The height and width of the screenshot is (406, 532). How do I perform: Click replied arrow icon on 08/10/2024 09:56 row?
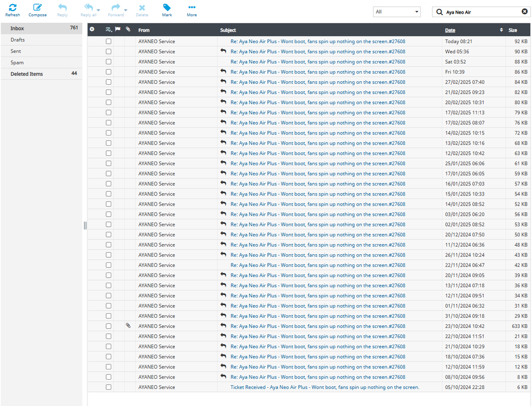coord(223,376)
